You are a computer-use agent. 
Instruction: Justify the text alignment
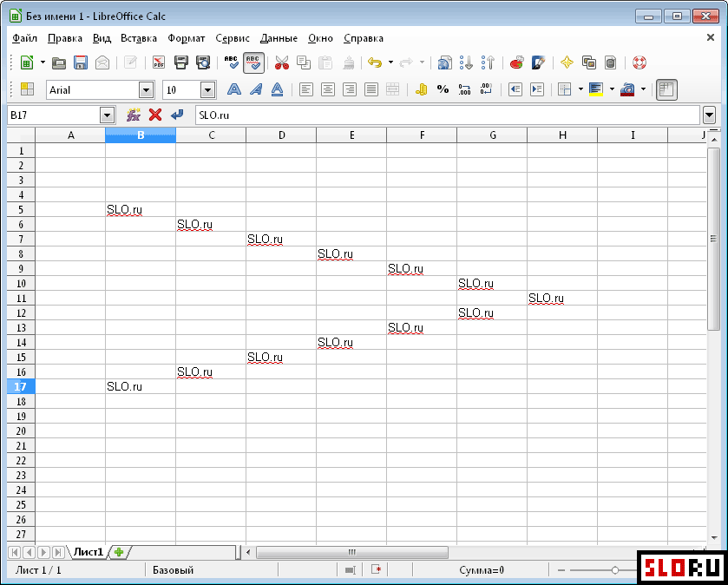click(x=371, y=89)
